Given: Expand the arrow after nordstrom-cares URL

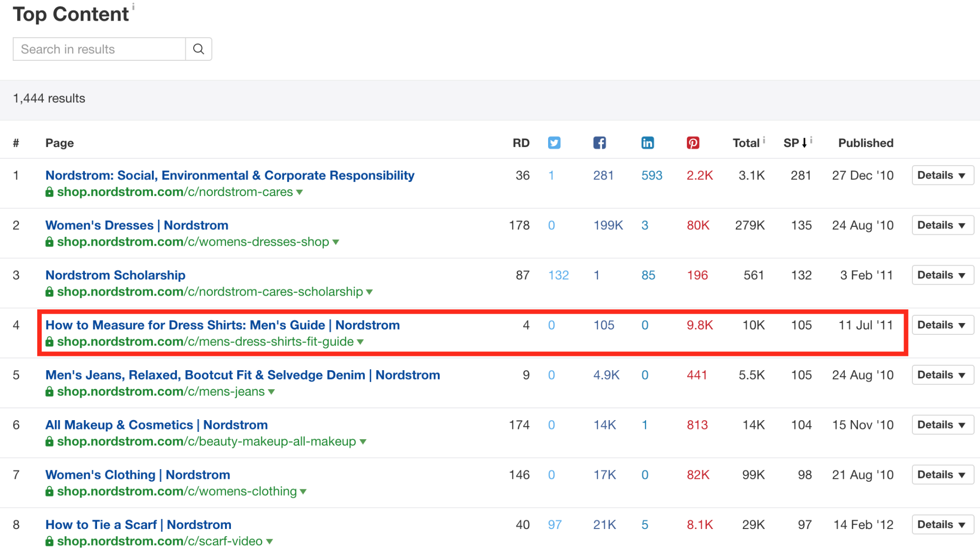Looking at the screenshot, I should point(300,192).
